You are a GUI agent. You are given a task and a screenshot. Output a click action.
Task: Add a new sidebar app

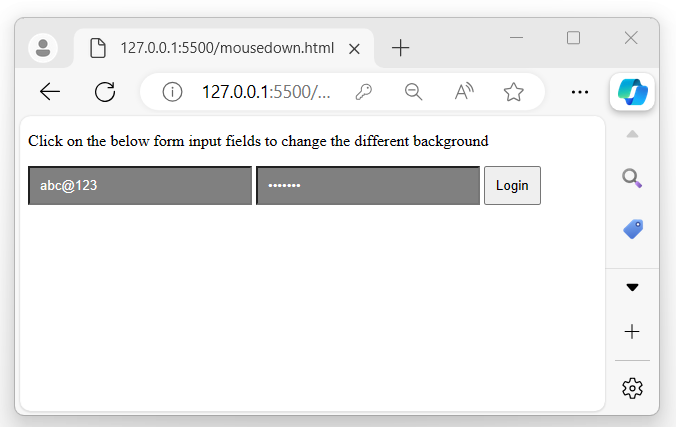click(x=632, y=332)
